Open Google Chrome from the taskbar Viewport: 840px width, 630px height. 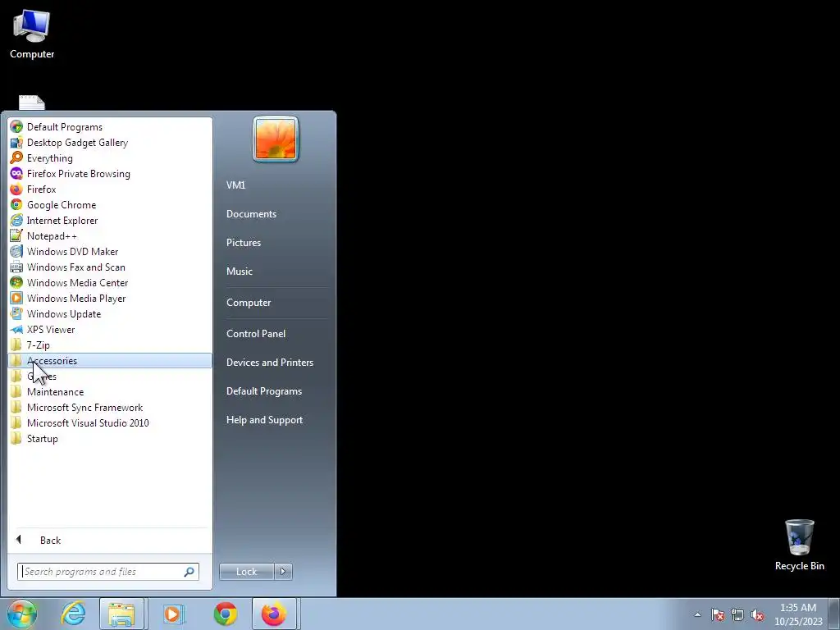[x=226, y=614]
